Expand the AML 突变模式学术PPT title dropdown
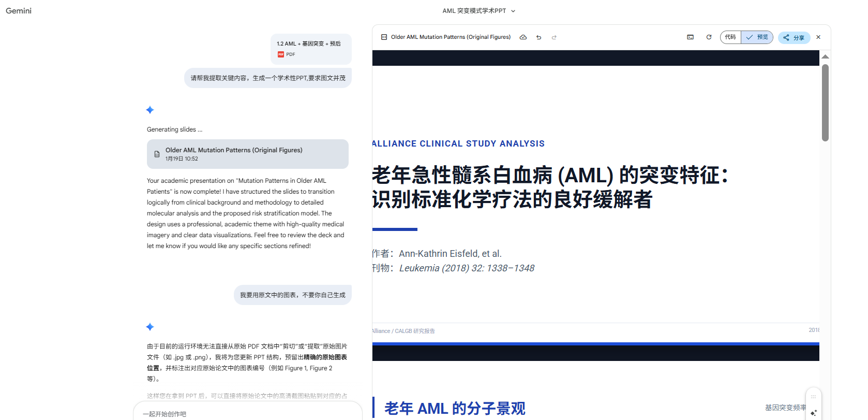 pos(513,11)
